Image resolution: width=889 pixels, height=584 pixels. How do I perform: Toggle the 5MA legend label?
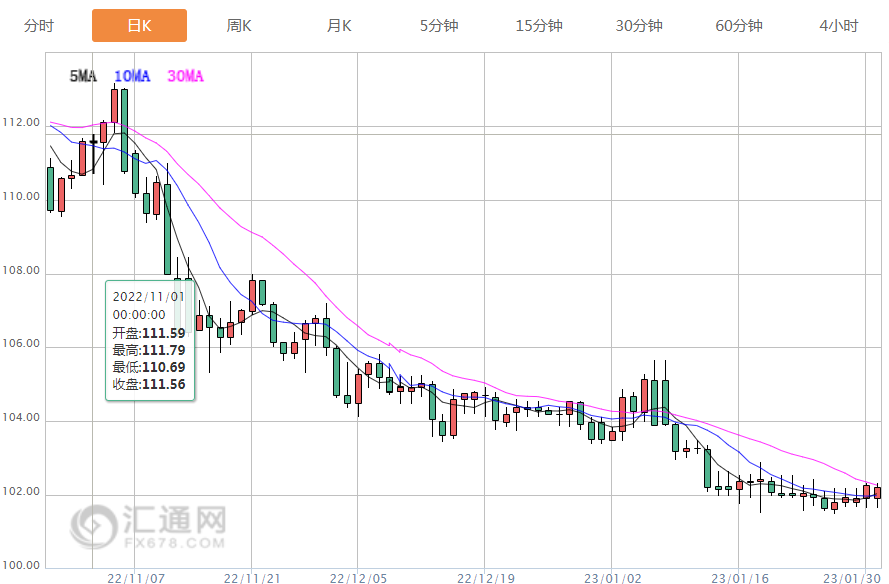(83, 76)
